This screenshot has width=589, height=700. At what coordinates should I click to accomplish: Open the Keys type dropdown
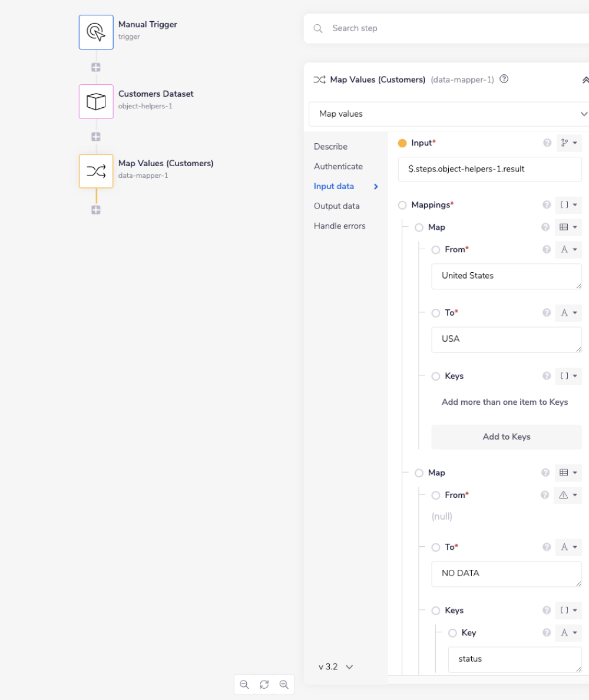click(568, 376)
